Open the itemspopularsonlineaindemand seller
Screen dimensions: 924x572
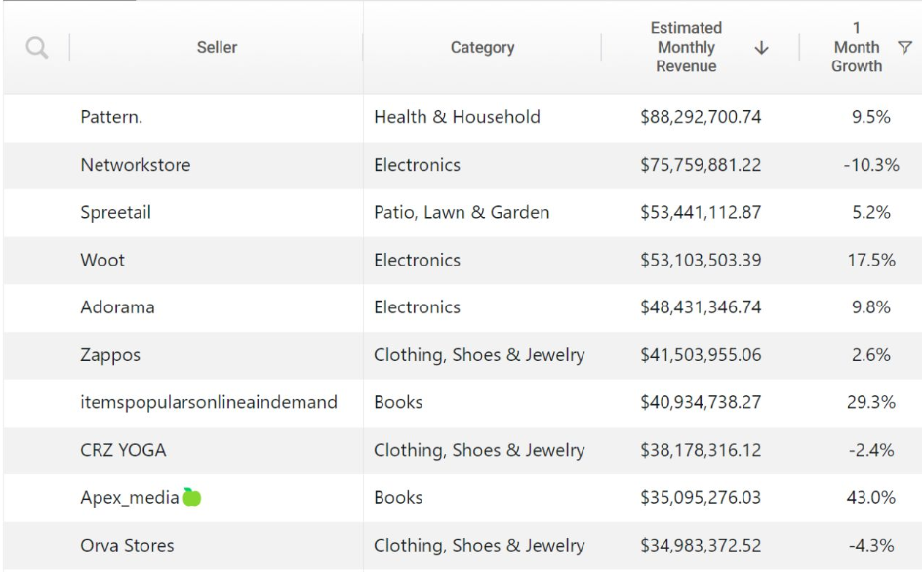(209, 402)
